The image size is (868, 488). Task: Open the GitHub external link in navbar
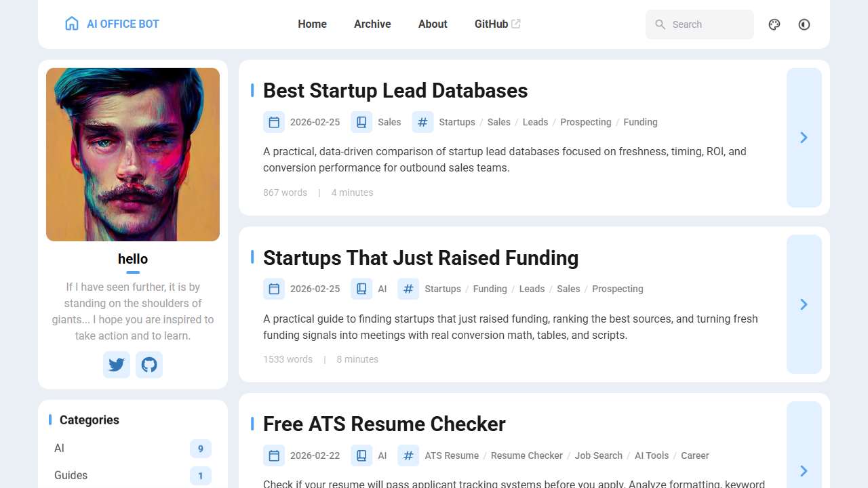pyautogui.click(x=497, y=24)
